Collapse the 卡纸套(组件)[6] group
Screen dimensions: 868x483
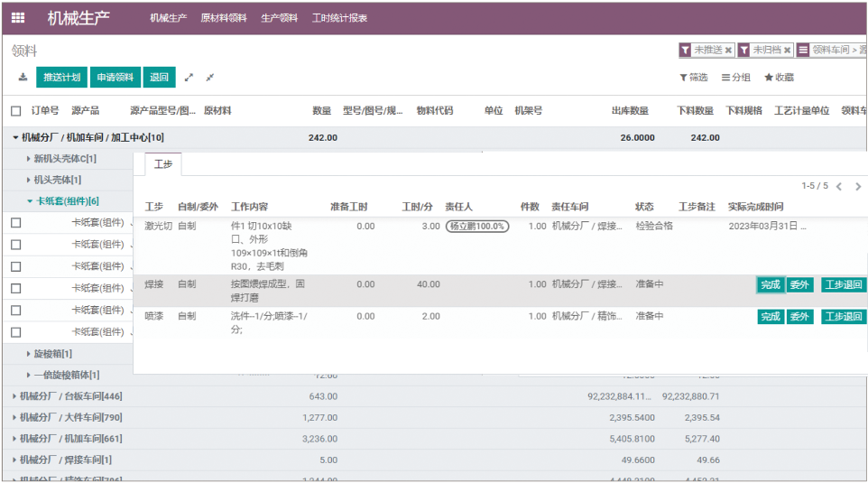coord(67,201)
